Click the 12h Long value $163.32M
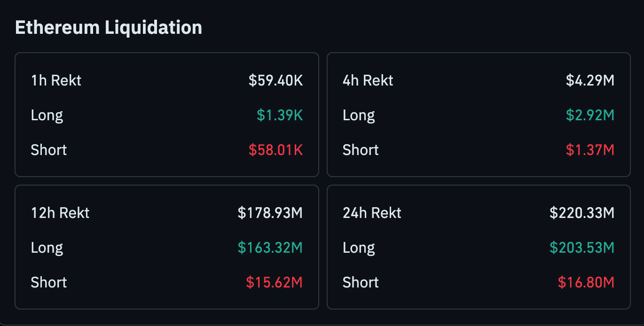 click(270, 248)
